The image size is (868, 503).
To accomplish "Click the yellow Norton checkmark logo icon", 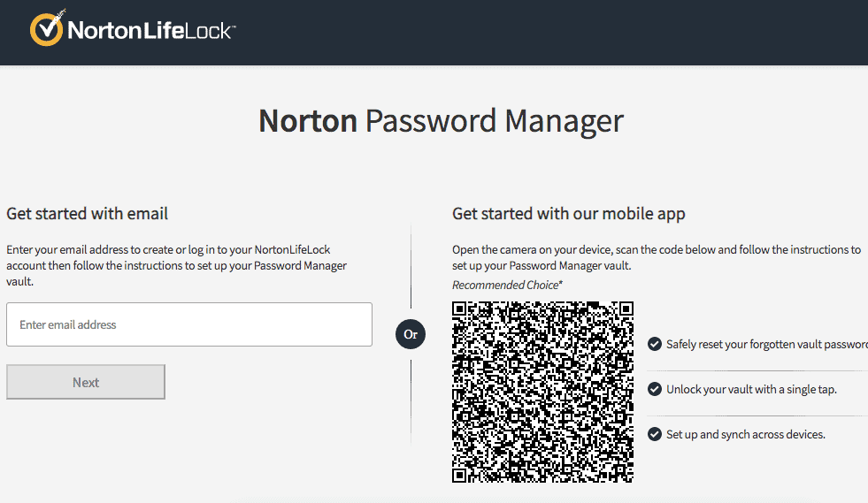I will click(47, 29).
